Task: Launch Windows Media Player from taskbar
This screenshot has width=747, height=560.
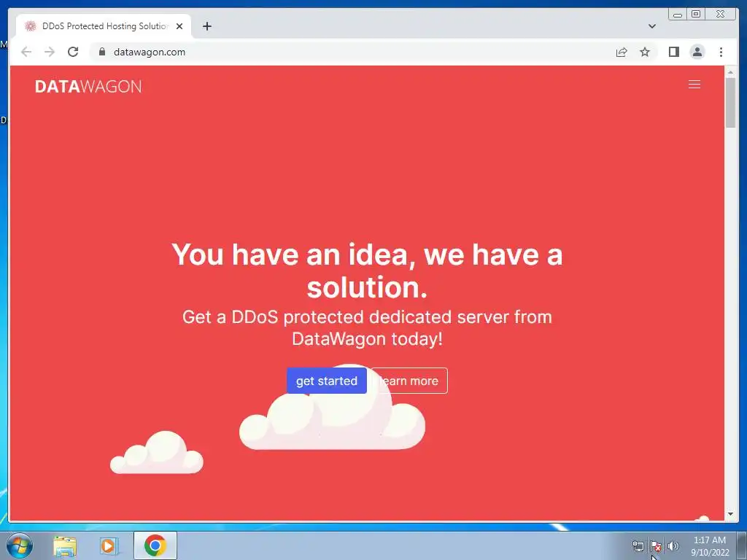Action: click(109, 545)
